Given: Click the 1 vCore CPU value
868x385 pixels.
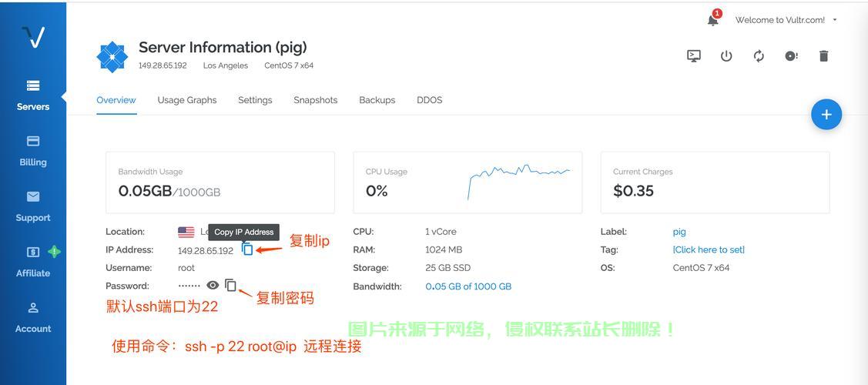Looking at the screenshot, I should [441, 232].
